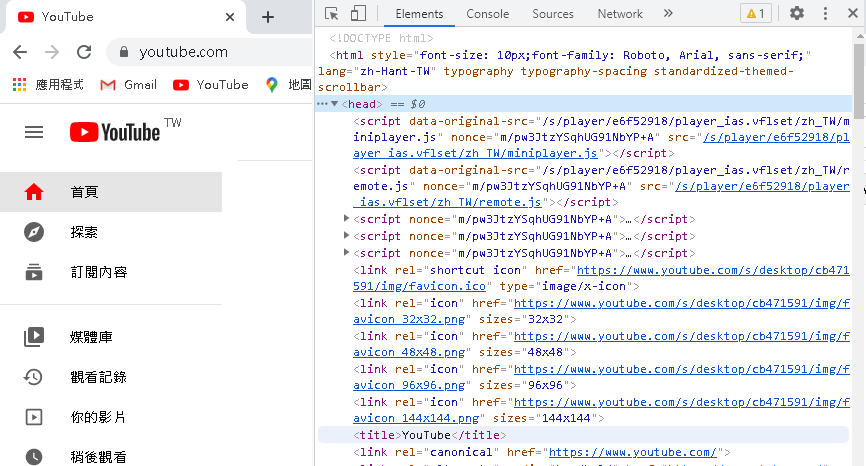Open YouTube bookmark in bookmarks bar

pyautogui.click(x=210, y=84)
